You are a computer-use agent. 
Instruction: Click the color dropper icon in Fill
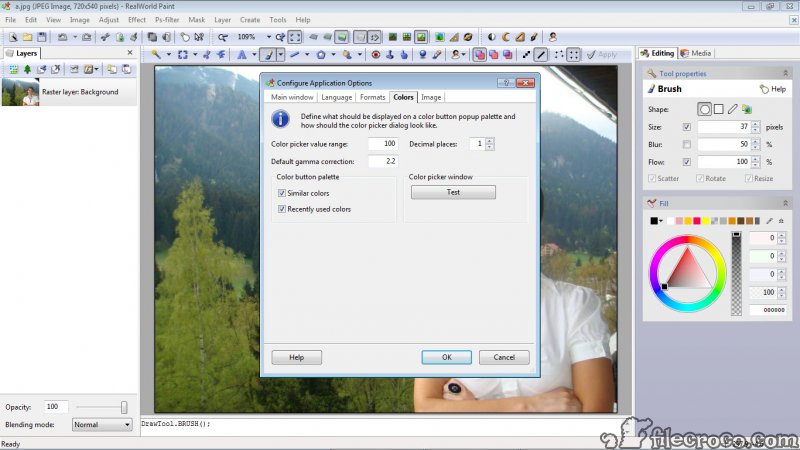[769, 221]
